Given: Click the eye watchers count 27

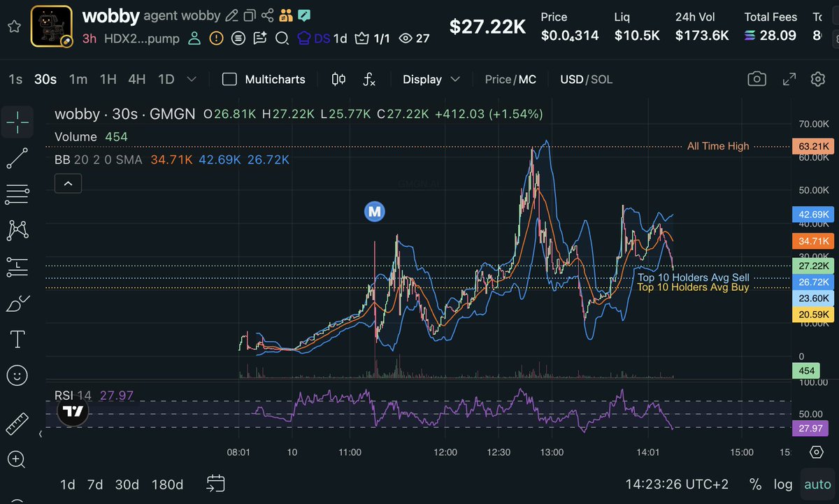Looking at the screenshot, I should click(414, 38).
